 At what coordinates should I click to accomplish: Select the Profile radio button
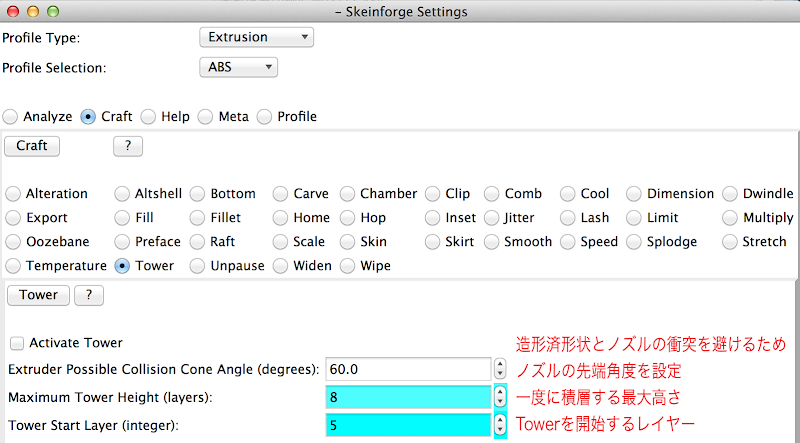(264, 117)
